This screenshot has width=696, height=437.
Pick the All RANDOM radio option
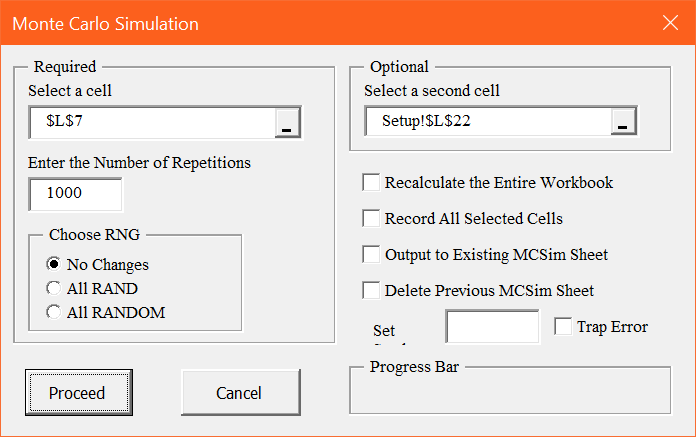54,312
